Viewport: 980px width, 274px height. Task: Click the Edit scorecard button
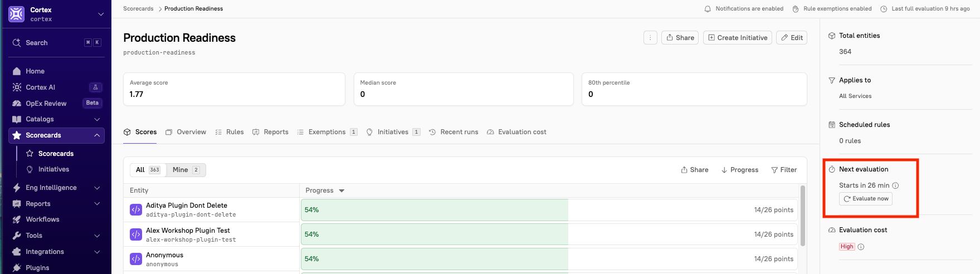[792, 38]
